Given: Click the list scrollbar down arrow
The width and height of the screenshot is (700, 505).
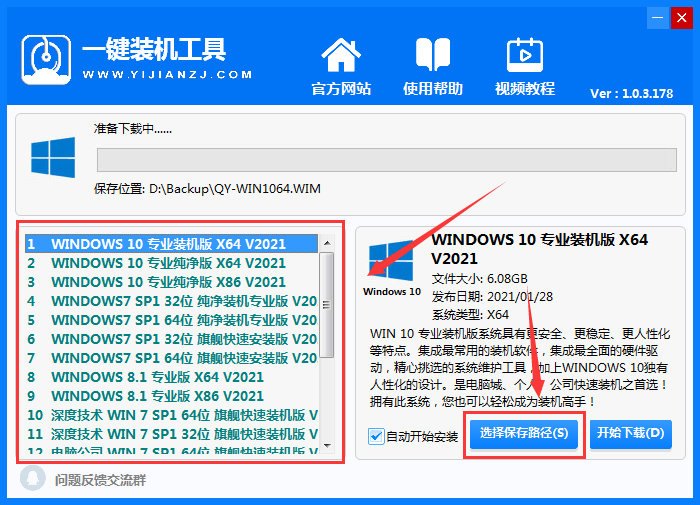Looking at the screenshot, I should 327,446.
